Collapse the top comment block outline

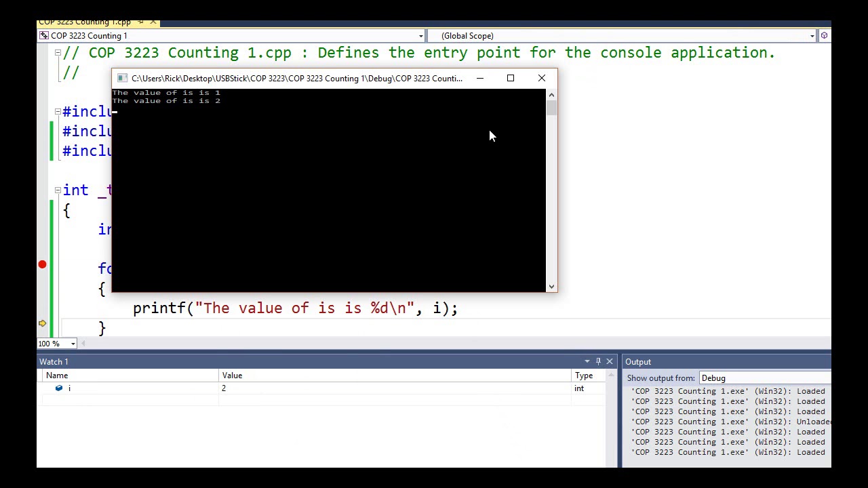point(58,52)
